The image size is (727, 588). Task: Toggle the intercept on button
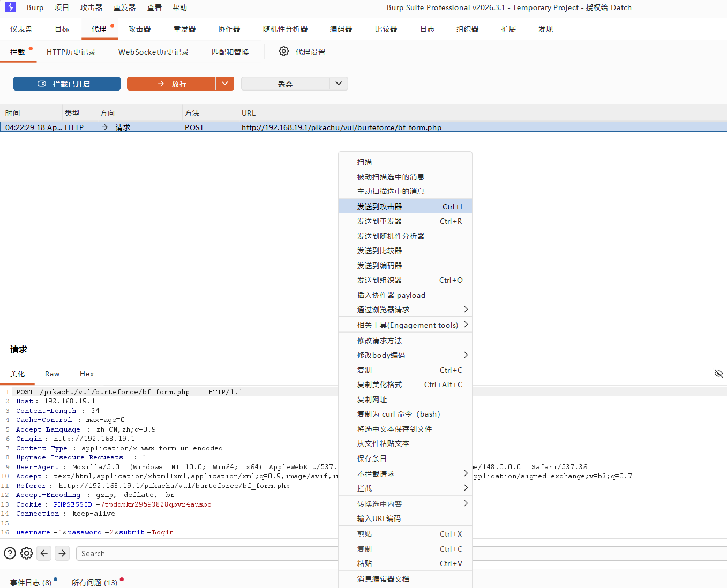tap(67, 84)
